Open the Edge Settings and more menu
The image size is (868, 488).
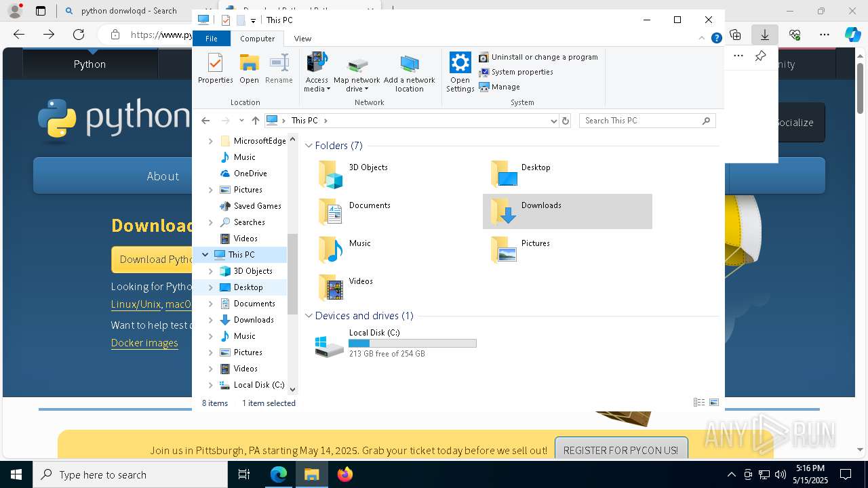pos(825,35)
